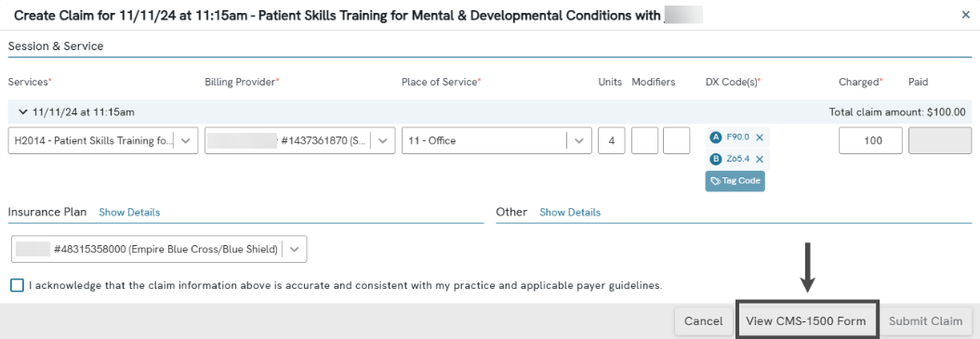This screenshot has height=339, width=980.
Task: Remove the F90.0 diagnosis code
Action: click(x=760, y=137)
